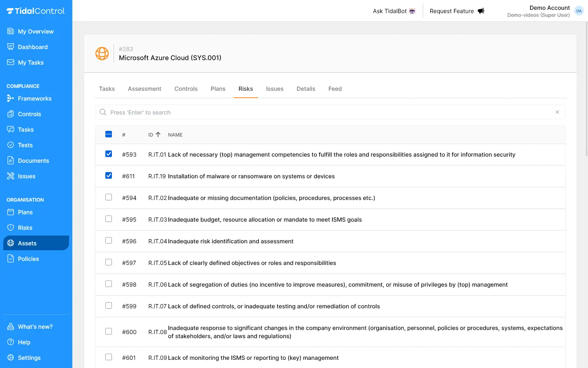Open the Issues tools icon in sidebar
The width and height of the screenshot is (588, 368).
pyautogui.click(x=11, y=176)
